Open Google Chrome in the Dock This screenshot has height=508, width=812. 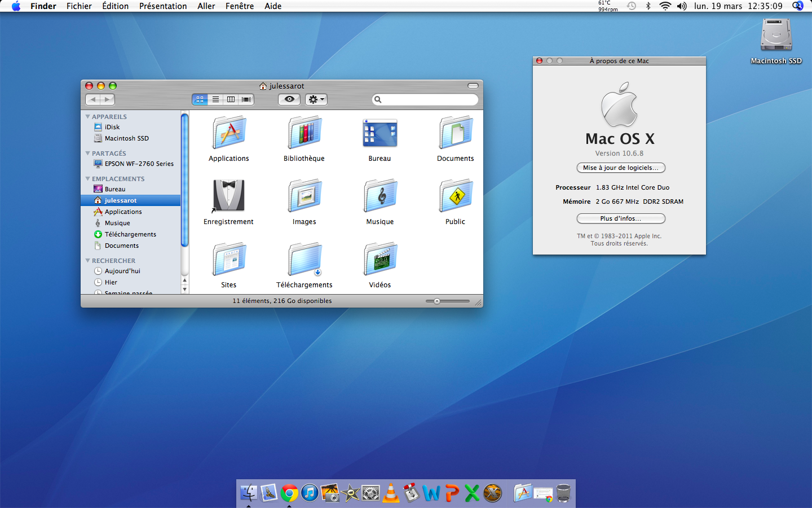(289, 493)
